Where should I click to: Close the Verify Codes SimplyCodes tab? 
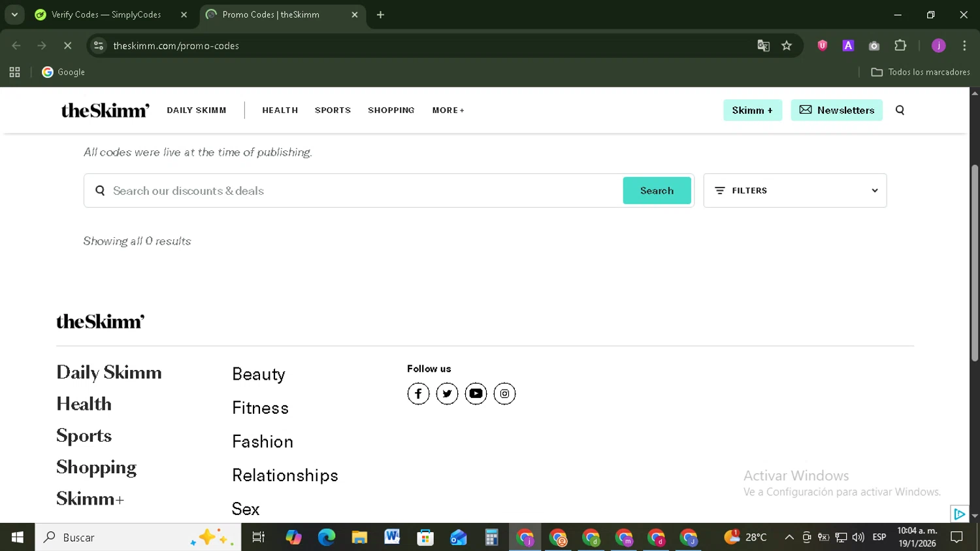(x=184, y=14)
